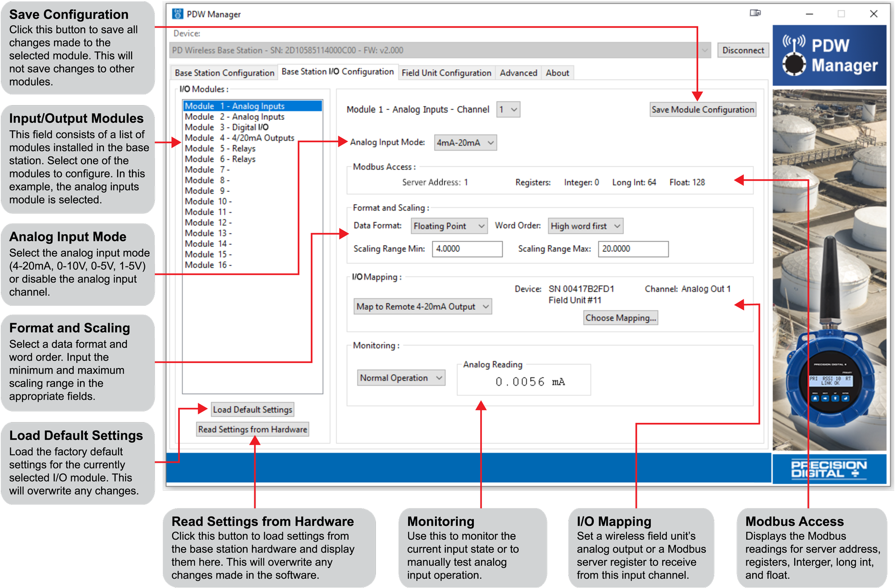Open the Field Unit Configuration tab
This screenshot has height=588, width=895.
[x=446, y=73]
